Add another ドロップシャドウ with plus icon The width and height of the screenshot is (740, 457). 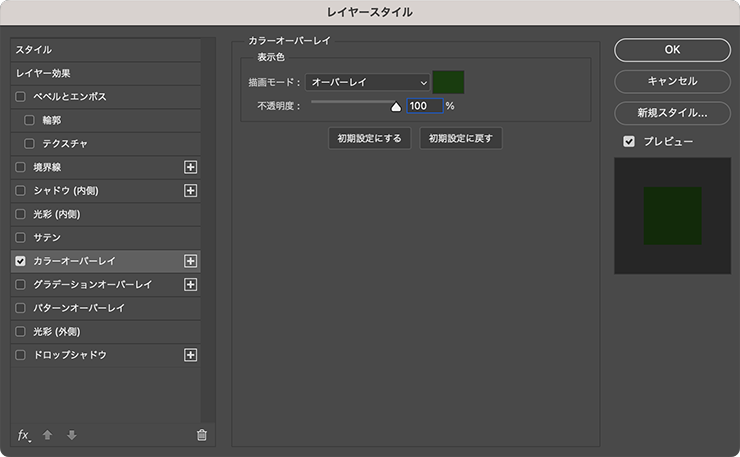click(191, 355)
